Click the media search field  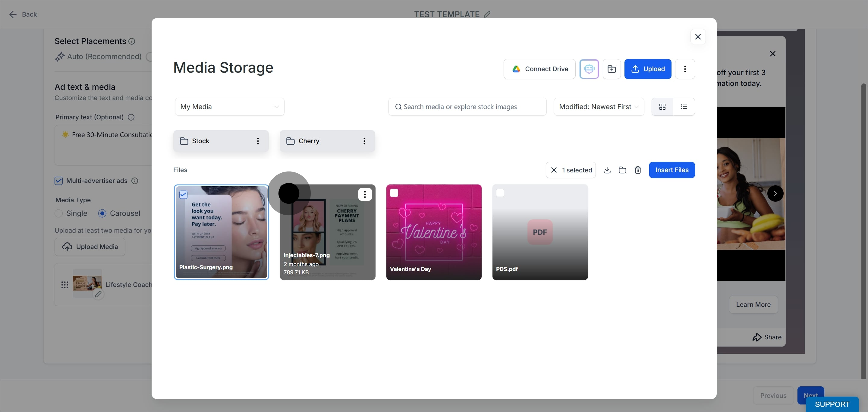point(467,107)
